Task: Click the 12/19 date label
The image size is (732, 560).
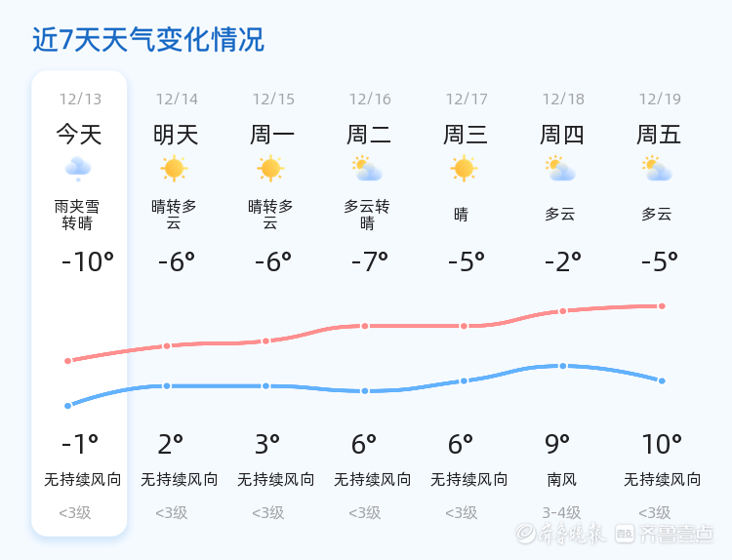Action: (660, 100)
